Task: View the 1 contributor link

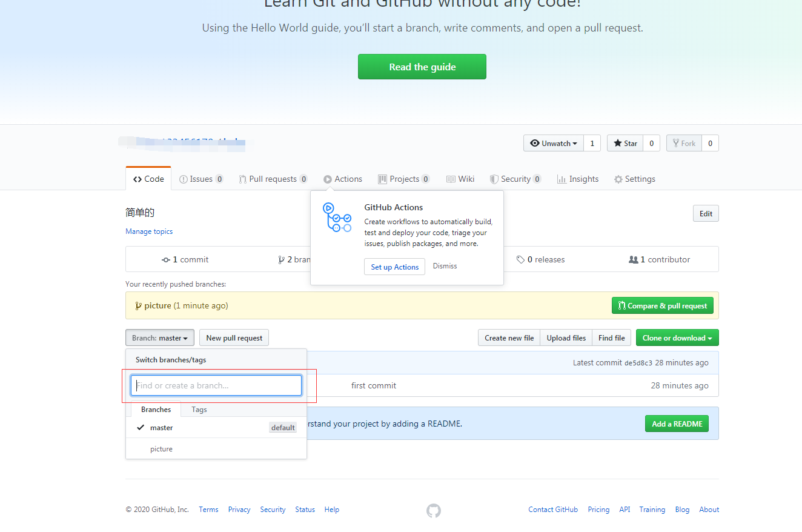Action: tap(660, 259)
